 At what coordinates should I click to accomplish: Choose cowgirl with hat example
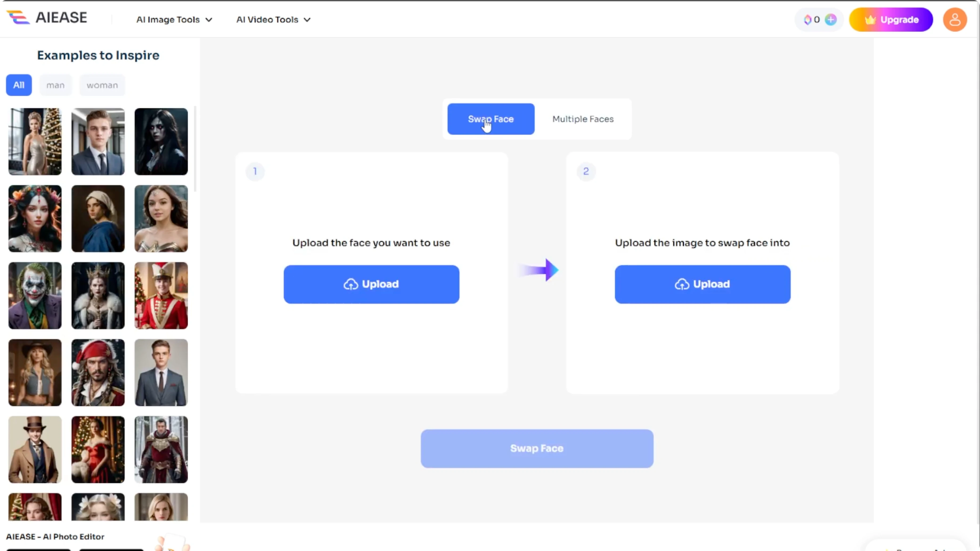35,373
